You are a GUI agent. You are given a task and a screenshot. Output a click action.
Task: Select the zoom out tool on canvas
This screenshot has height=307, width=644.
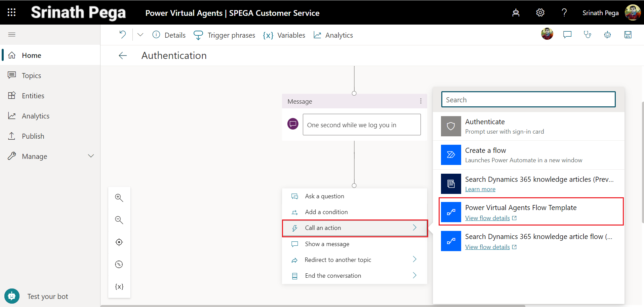(x=119, y=220)
